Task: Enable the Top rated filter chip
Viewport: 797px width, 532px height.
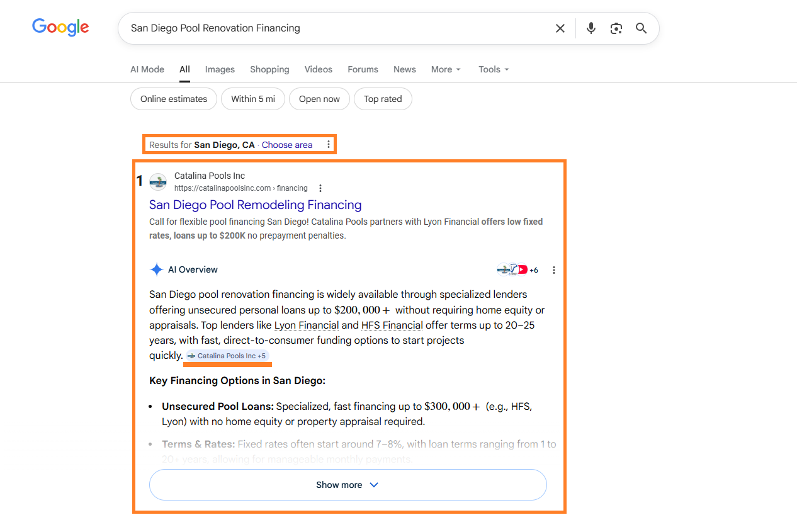Action: pos(383,99)
